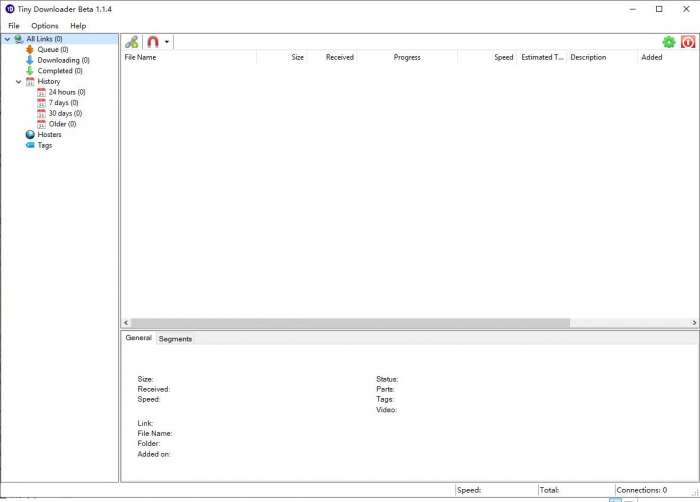Select Tags in sidebar
The image size is (700, 502).
click(45, 145)
